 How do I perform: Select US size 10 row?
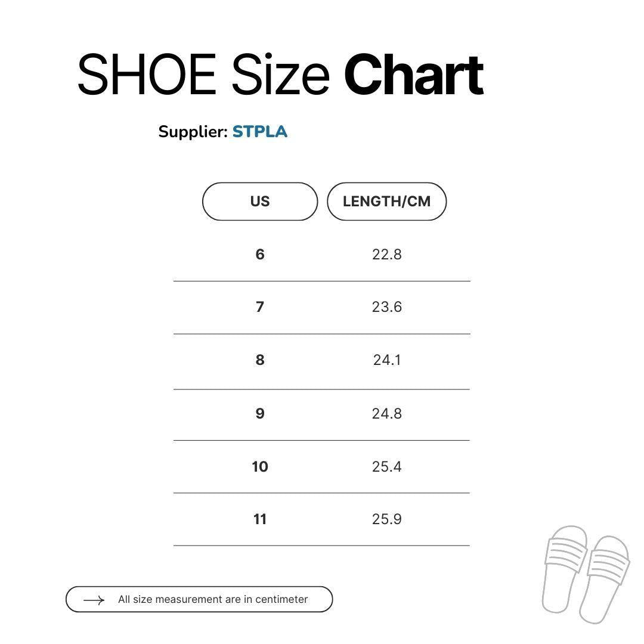coord(260,466)
